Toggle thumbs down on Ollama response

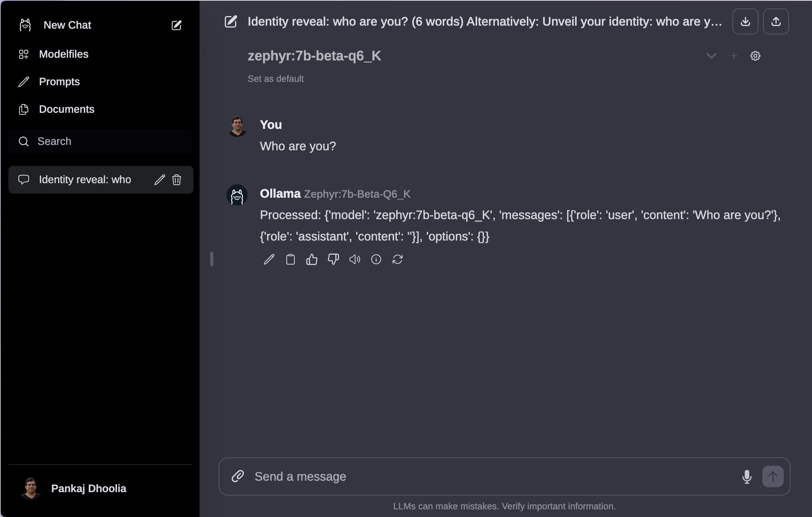(334, 259)
